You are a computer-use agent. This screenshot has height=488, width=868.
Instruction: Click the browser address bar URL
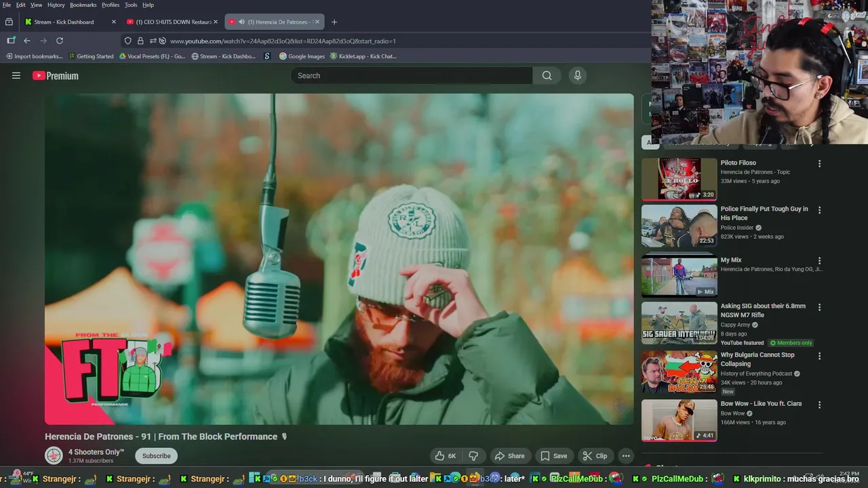(283, 41)
